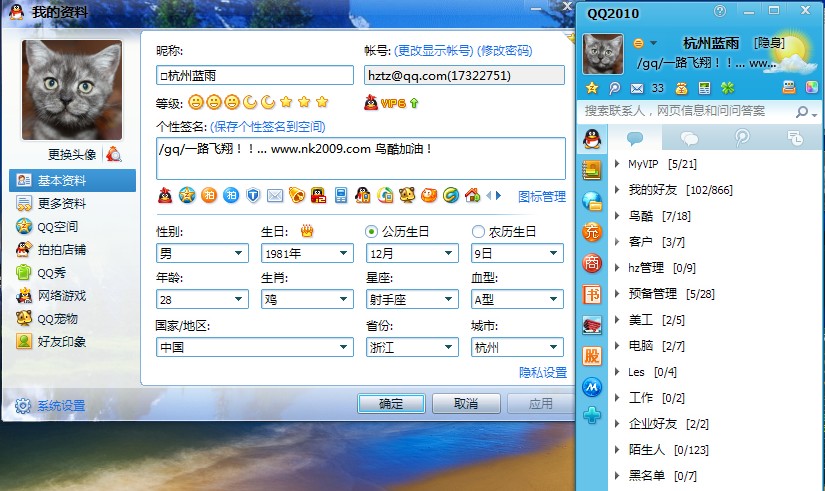Click the cat avatar in the profile window
This screenshot has width=825, height=491.
[72, 89]
